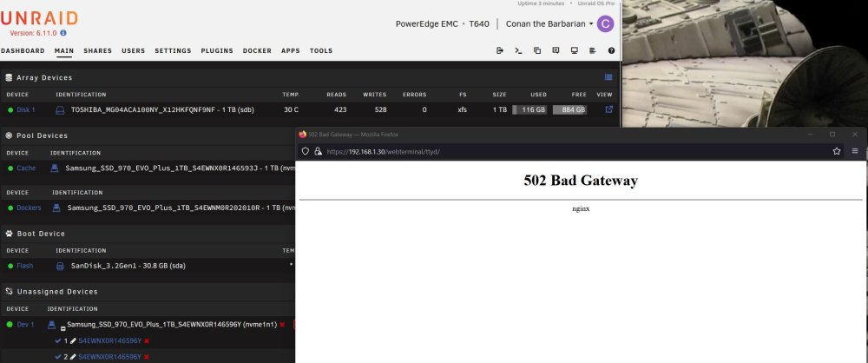Click the Dev 1 unassigned SSD icon
868x363 pixels.
pos(51,325)
